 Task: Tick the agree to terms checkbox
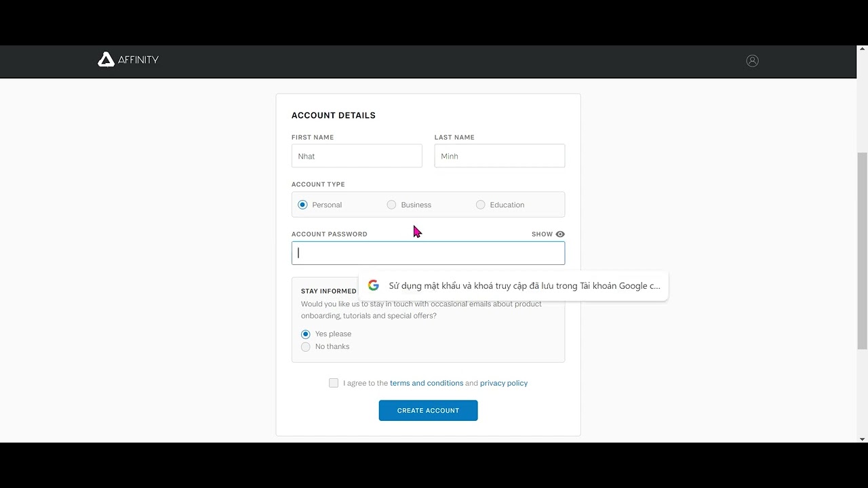(x=334, y=383)
